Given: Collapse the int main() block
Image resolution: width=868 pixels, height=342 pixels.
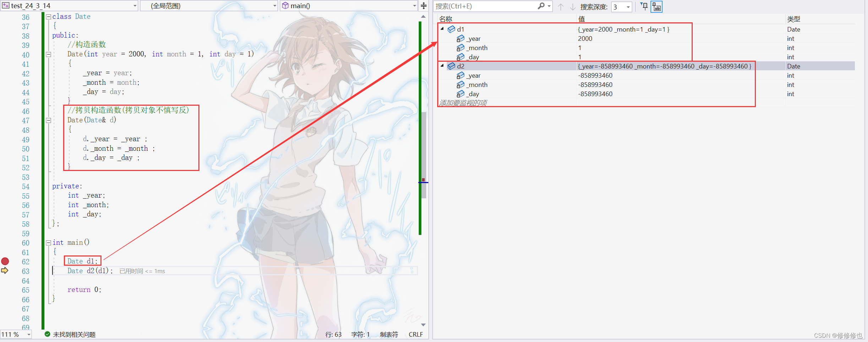Looking at the screenshot, I should click(49, 243).
